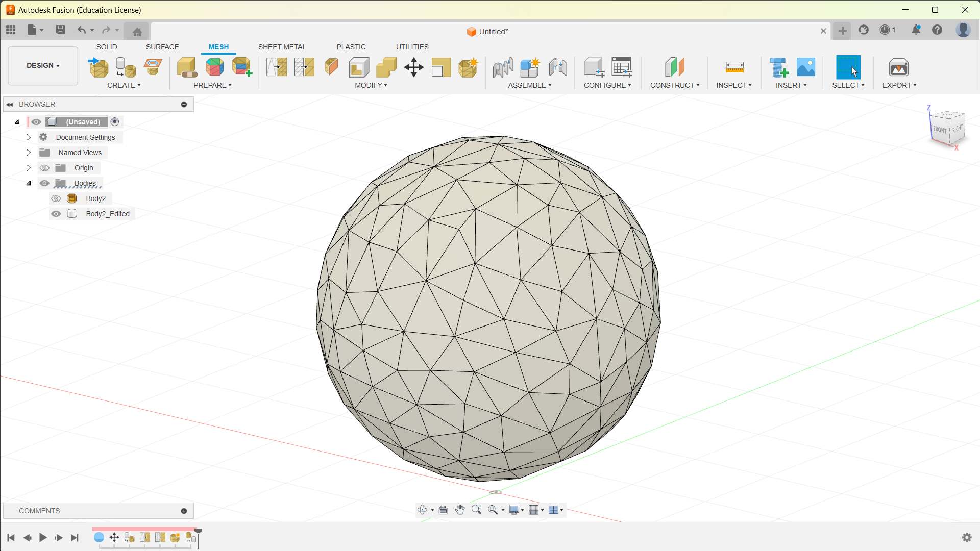Click the viewport Pan hand icon
Viewport: 980px width, 551px height.
click(x=459, y=510)
